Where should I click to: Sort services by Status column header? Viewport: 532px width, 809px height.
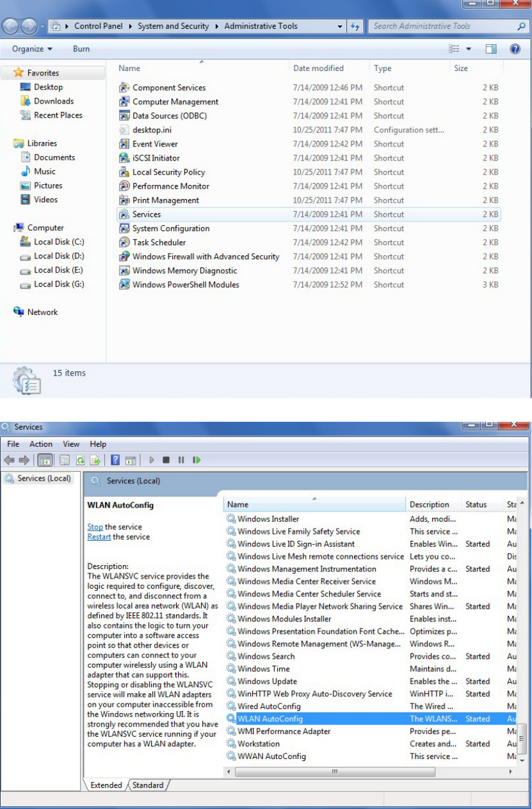point(482,504)
